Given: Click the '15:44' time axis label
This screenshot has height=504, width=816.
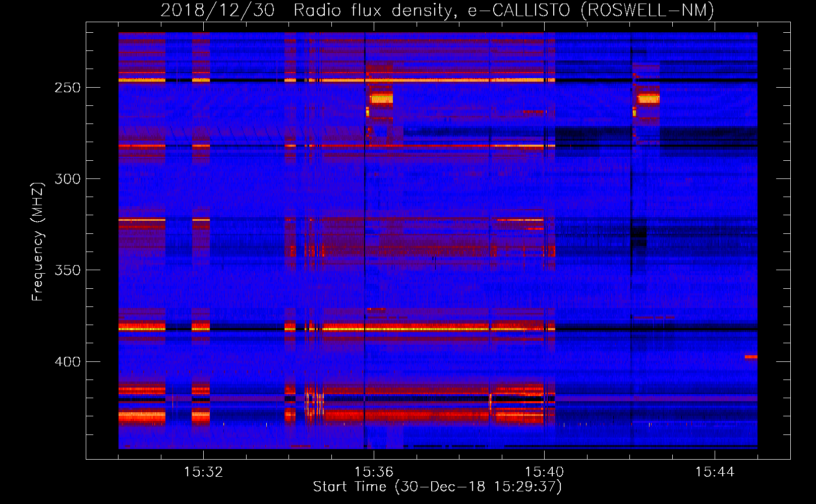Looking at the screenshot, I should pyautogui.click(x=715, y=472).
